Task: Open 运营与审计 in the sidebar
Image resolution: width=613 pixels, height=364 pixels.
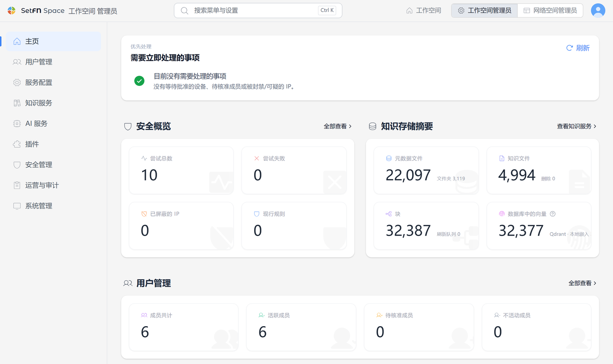Action: (x=53, y=185)
